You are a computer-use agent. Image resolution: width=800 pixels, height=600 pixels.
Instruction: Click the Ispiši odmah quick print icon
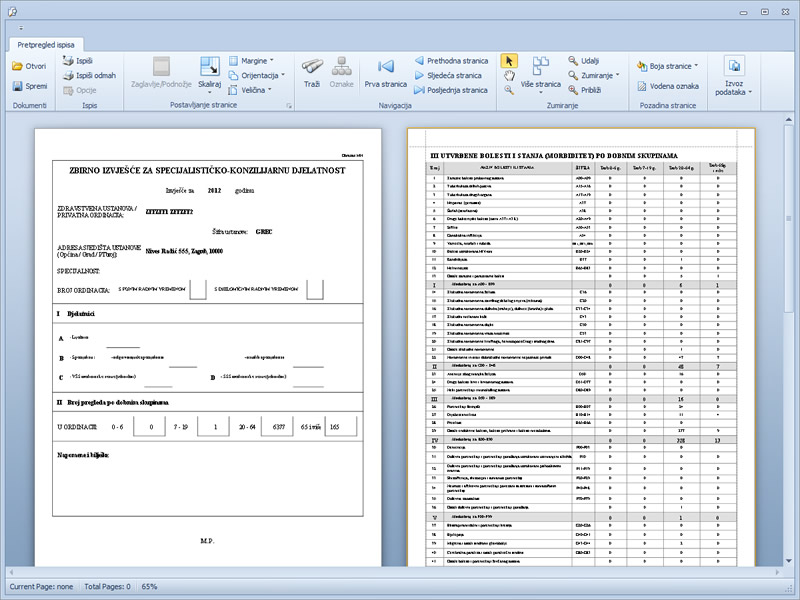click(68, 76)
